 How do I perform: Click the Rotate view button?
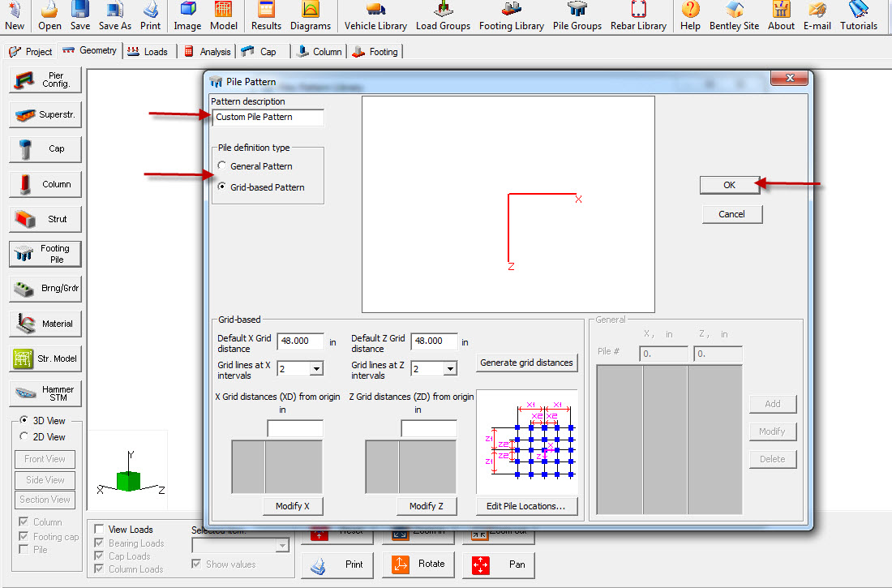coord(418,564)
